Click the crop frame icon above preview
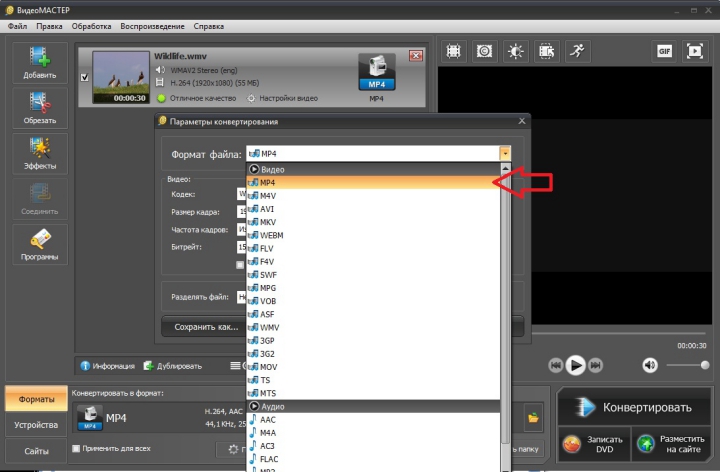 pyautogui.click(x=454, y=51)
